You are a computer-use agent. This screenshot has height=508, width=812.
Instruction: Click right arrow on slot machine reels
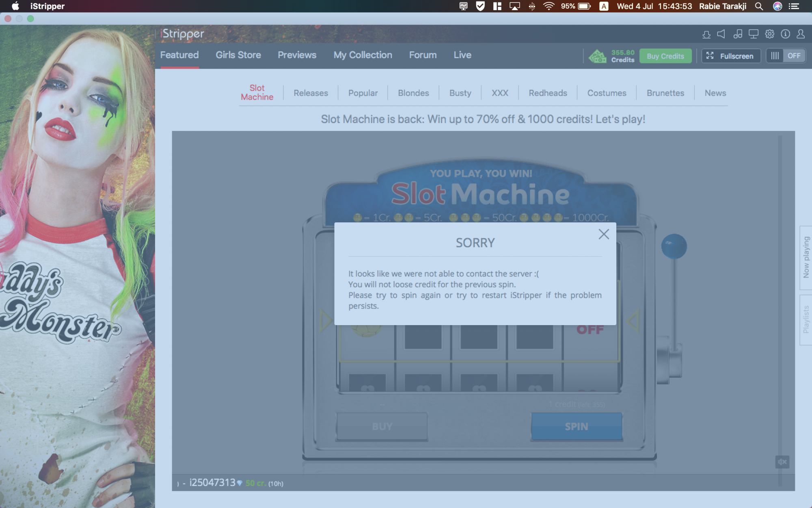tap(633, 321)
